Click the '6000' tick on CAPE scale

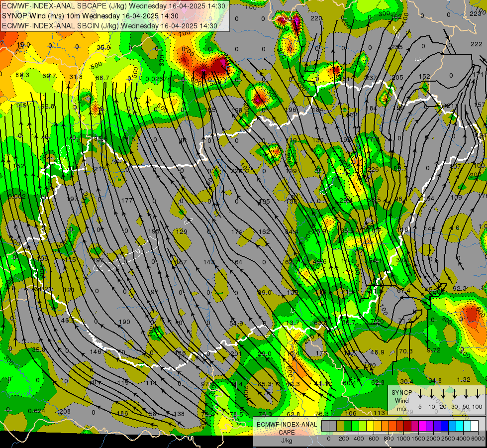[479, 439]
